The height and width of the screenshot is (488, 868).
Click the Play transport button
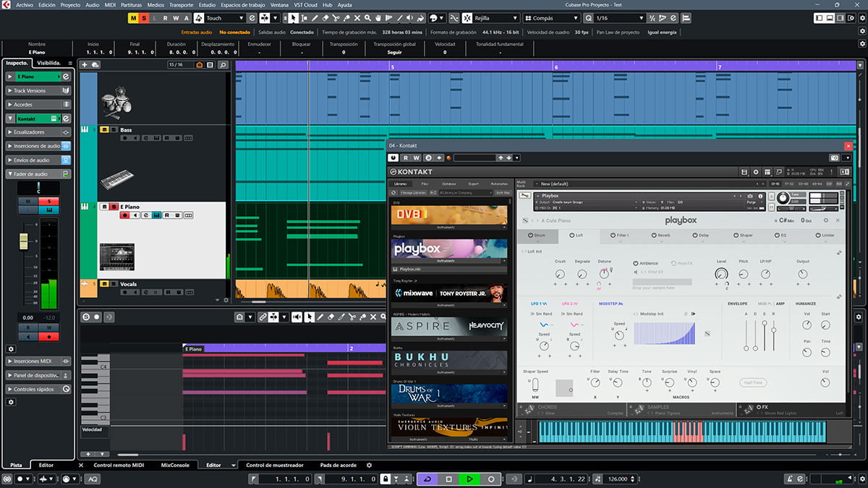click(x=469, y=479)
